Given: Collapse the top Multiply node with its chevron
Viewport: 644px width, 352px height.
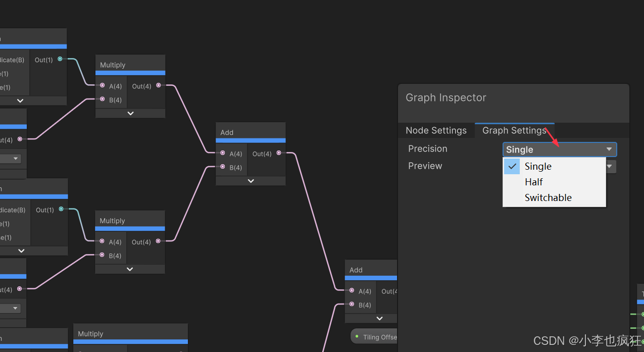Looking at the screenshot, I should pyautogui.click(x=130, y=113).
